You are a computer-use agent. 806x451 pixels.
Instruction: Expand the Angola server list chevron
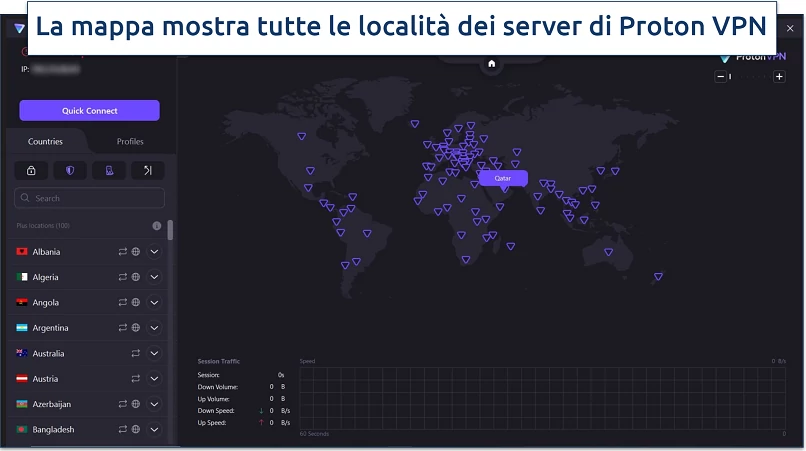[x=154, y=302]
